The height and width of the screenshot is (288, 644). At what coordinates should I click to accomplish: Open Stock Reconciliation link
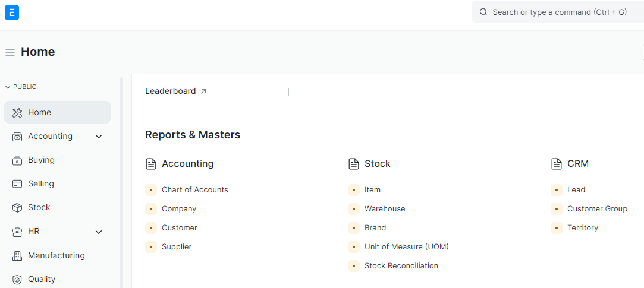(x=401, y=266)
